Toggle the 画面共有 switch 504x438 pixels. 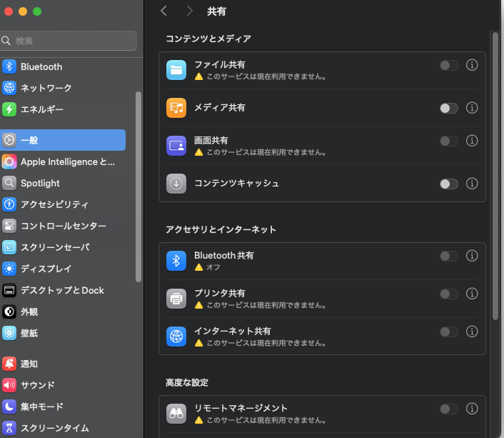(x=449, y=141)
